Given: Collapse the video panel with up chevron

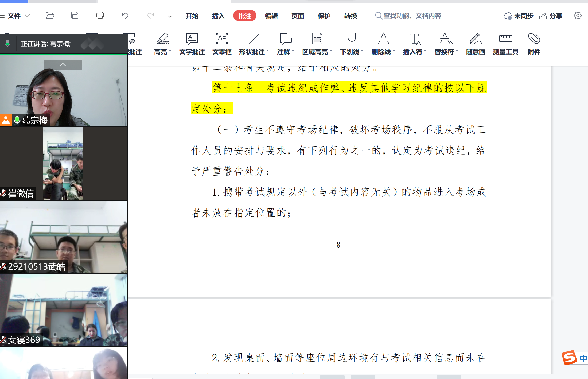Looking at the screenshot, I should point(63,65).
